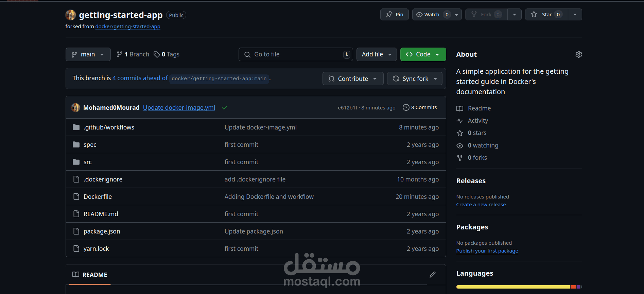This screenshot has height=294, width=644.
Task: Click Create a new release link
Action: click(x=481, y=205)
